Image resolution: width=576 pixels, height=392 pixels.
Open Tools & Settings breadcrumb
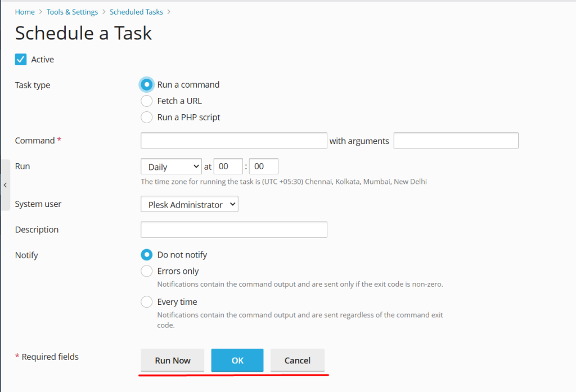tap(72, 12)
